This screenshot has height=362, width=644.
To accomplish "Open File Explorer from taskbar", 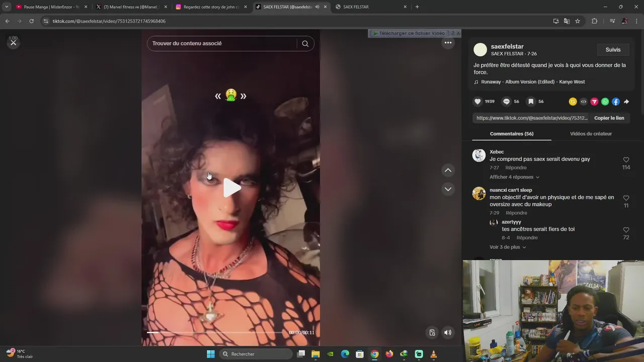I will (x=315, y=354).
